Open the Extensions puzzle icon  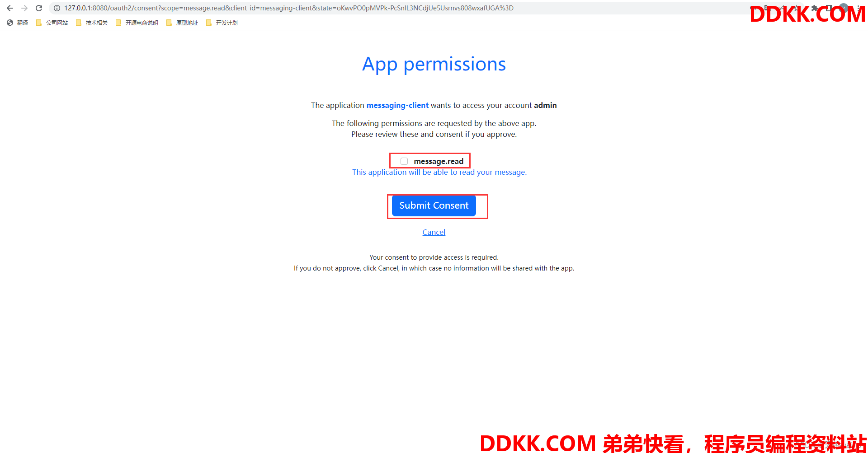815,8
